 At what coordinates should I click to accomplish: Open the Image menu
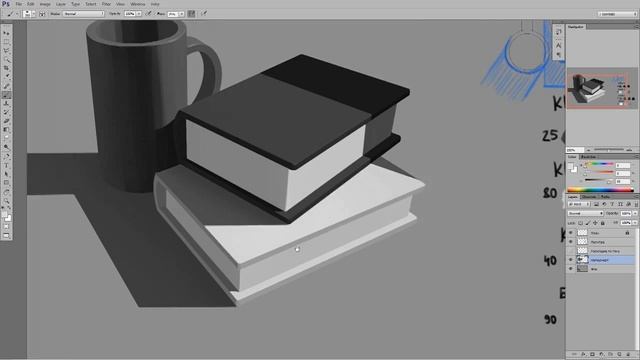click(x=45, y=4)
